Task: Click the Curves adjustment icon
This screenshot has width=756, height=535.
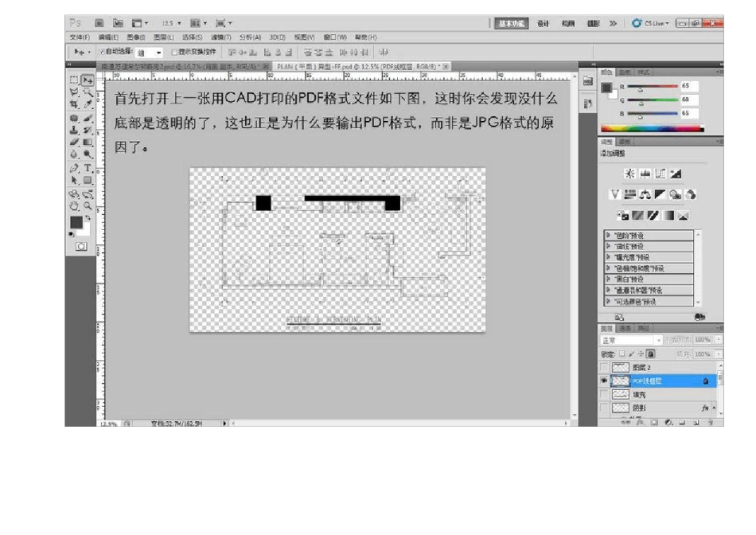Action: [x=661, y=174]
